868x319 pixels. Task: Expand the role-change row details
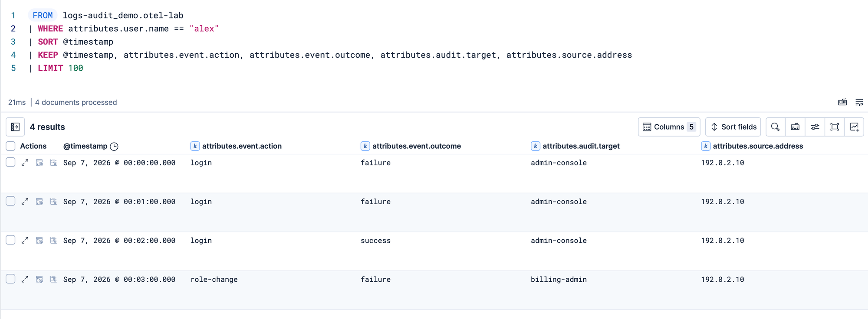point(25,280)
